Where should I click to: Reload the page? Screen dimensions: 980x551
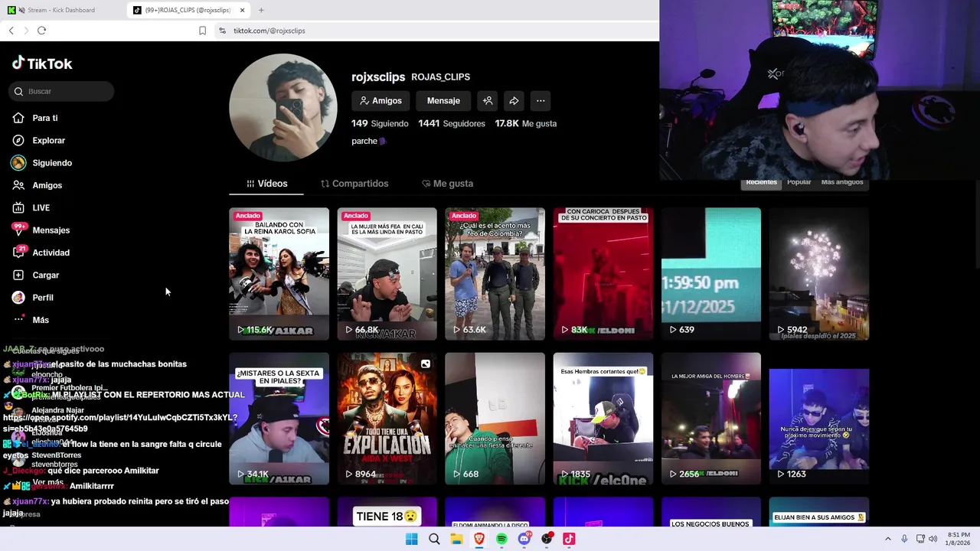[x=41, y=31]
